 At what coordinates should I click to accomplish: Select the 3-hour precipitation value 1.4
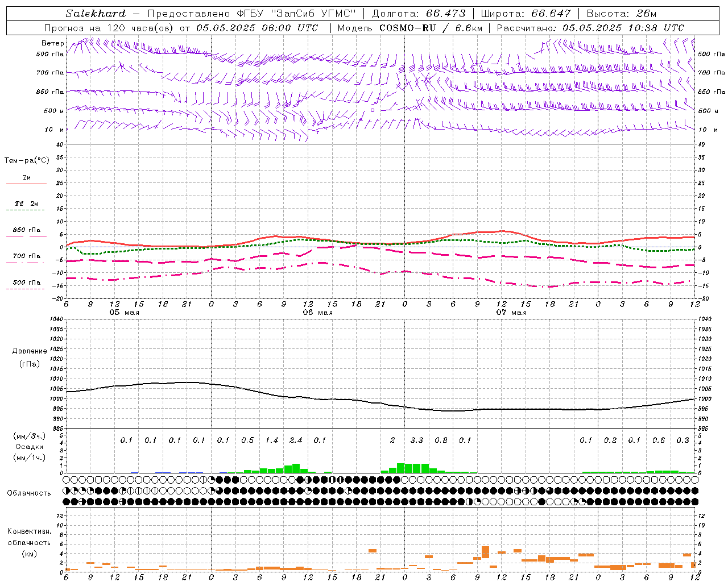point(272,440)
